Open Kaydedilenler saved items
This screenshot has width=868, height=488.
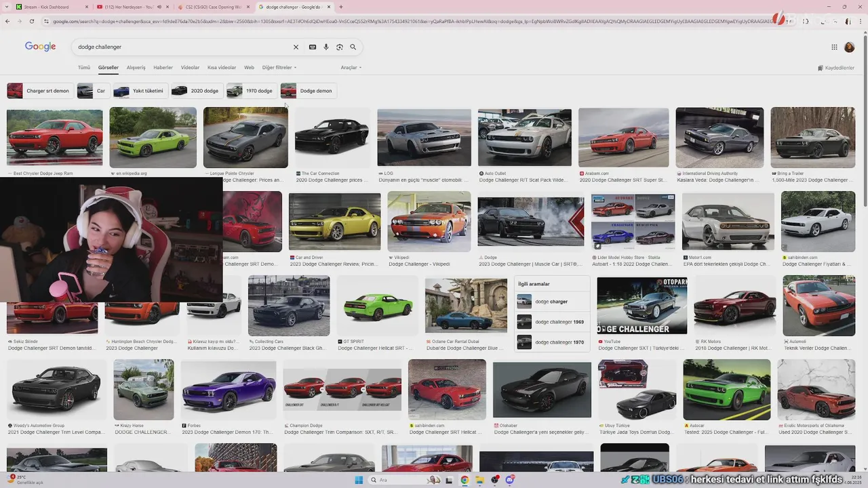click(836, 68)
